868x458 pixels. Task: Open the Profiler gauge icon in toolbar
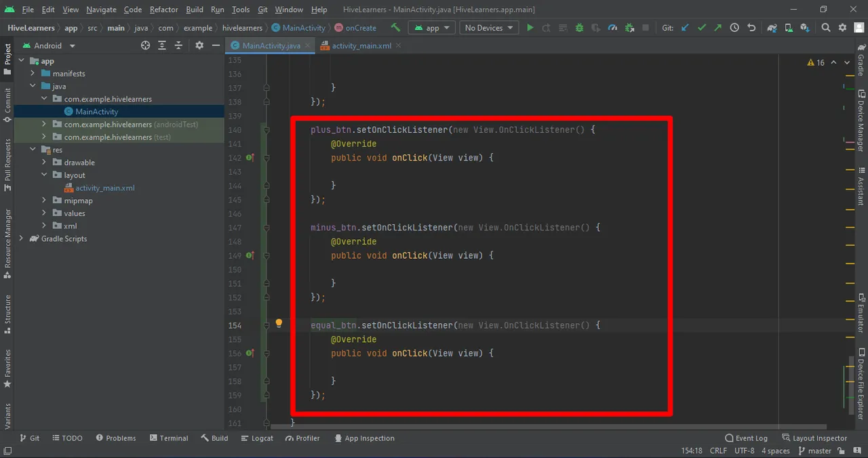613,28
